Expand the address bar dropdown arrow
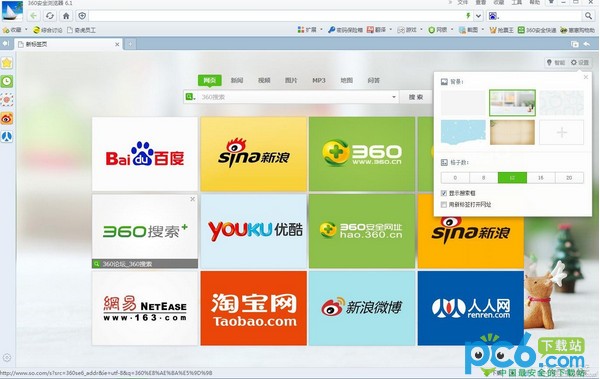The image size is (600, 379). 478,16
